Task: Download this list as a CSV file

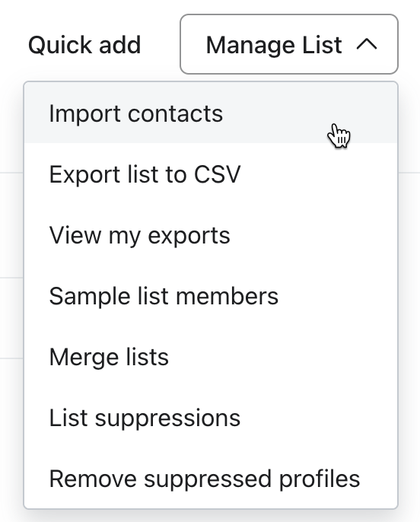Action: (x=211, y=174)
